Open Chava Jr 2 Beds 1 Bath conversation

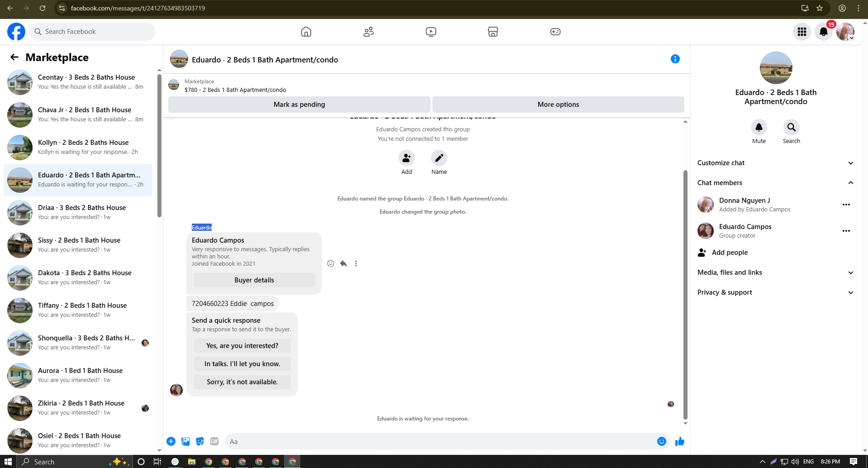click(78, 115)
